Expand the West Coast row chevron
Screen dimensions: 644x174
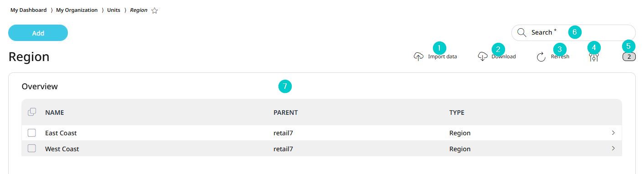613,148
